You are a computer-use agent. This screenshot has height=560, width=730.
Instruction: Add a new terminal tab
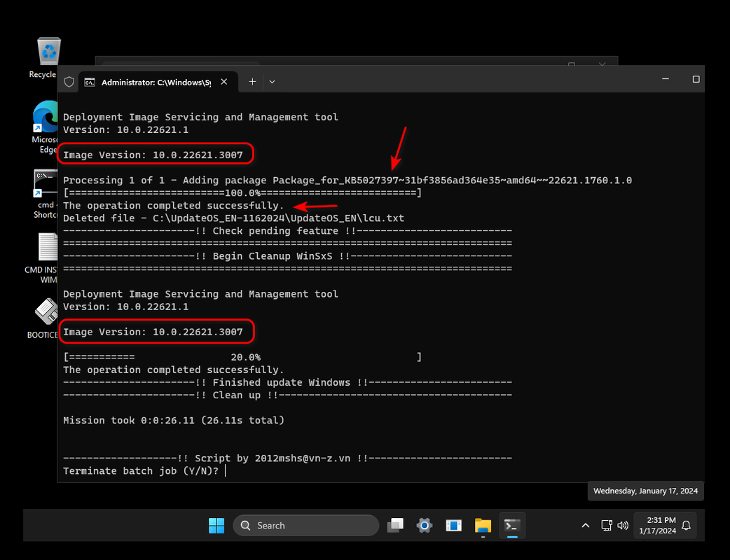tap(252, 82)
